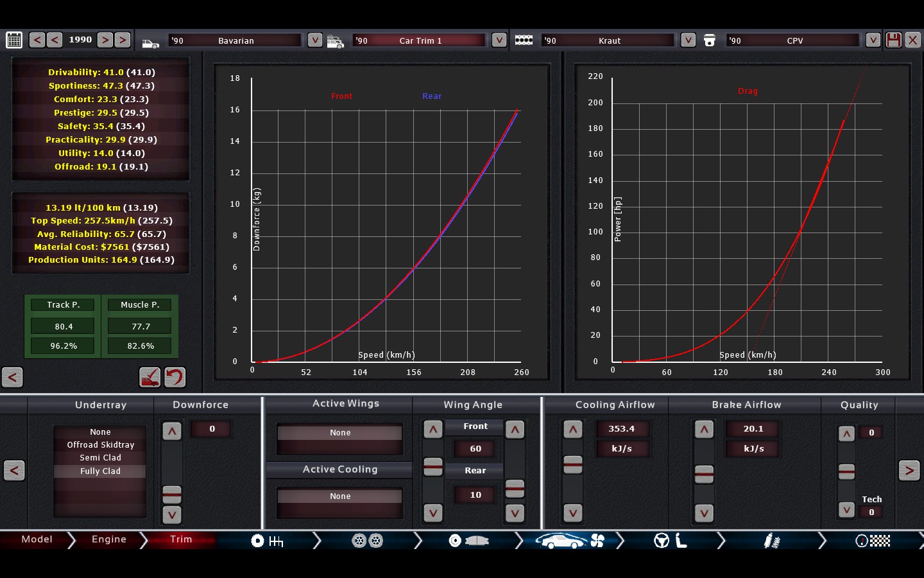Decrease Front wing angle with down arrow
Screen dimensions: 924x578
(433, 512)
